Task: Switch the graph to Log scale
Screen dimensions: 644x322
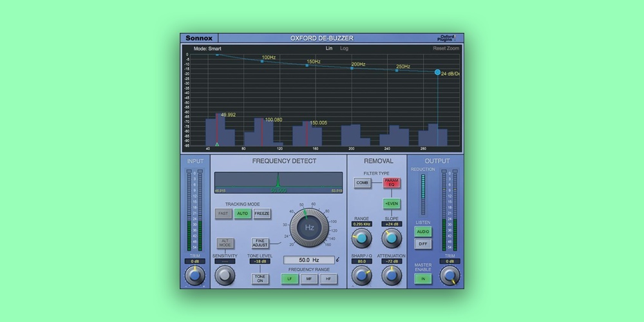Action: coord(344,48)
